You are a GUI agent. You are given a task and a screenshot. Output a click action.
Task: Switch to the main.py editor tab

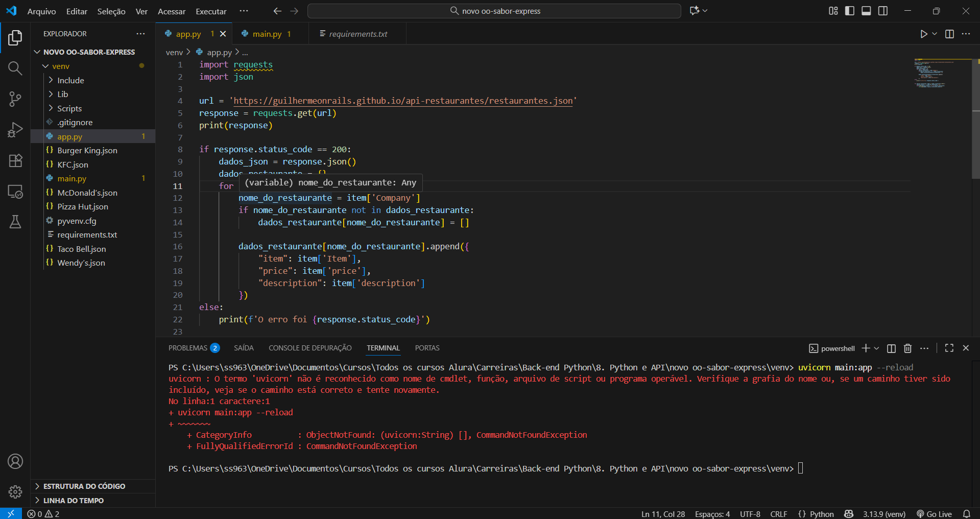coord(267,34)
